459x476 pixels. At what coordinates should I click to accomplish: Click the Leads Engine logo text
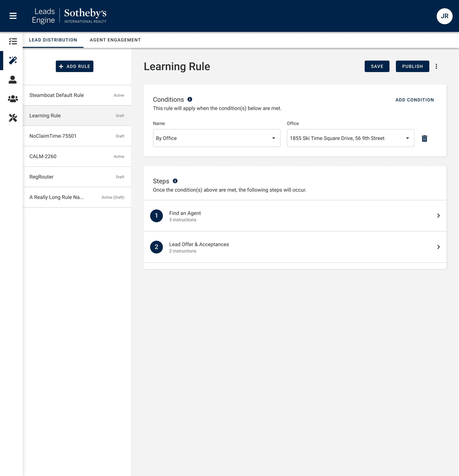[x=44, y=16]
